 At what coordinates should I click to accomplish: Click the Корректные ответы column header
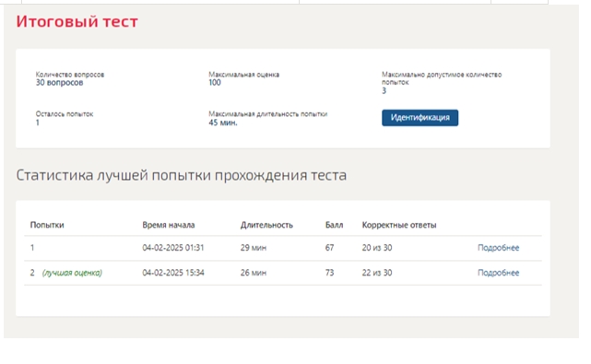tap(399, 225)
